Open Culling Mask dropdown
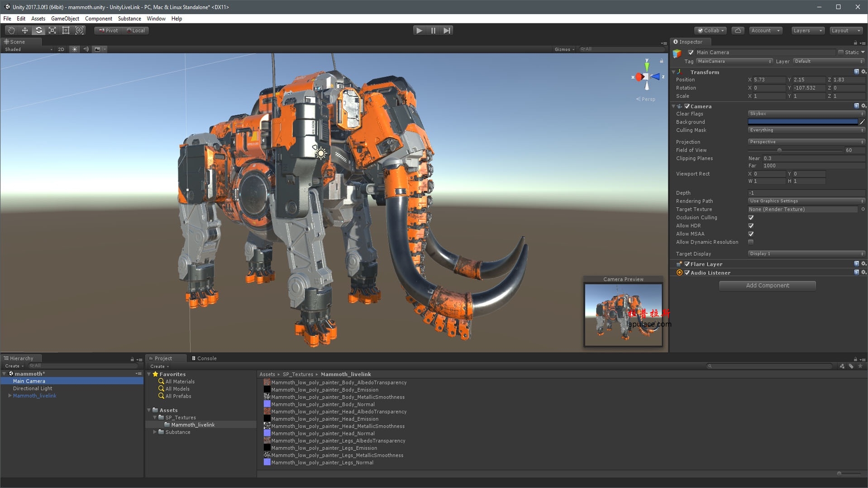Image resolution: width=868 pixels, height=488 pixels. [806, 130]
